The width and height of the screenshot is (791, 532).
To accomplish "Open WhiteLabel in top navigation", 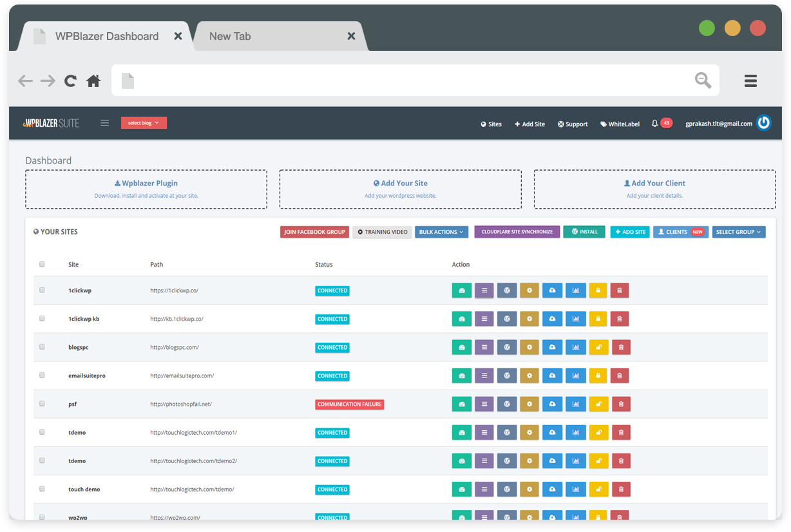I will click(620, 124).
